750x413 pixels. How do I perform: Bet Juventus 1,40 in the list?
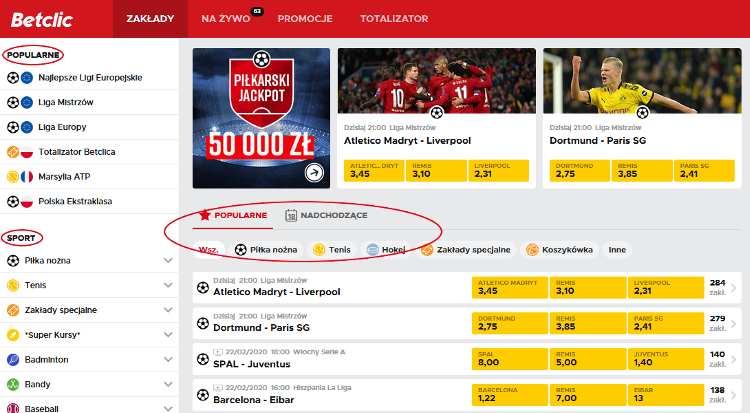(x=666, y=359)
